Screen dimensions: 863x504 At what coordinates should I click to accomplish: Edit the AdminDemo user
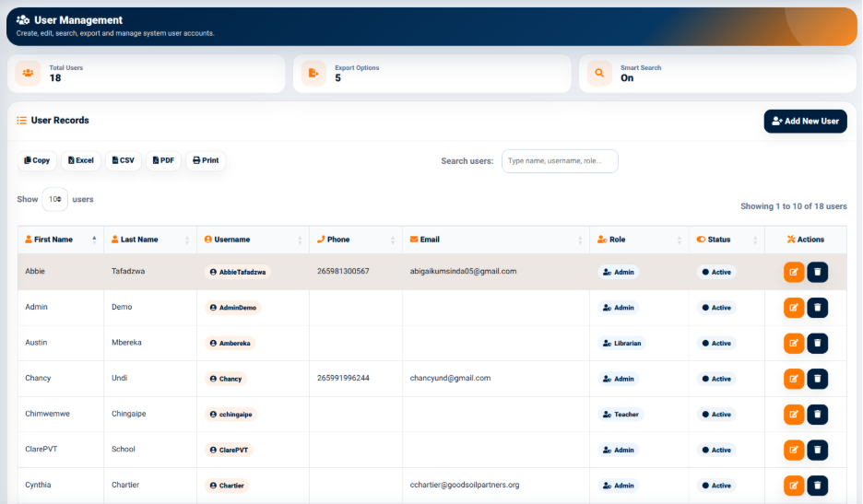(794, 308)
